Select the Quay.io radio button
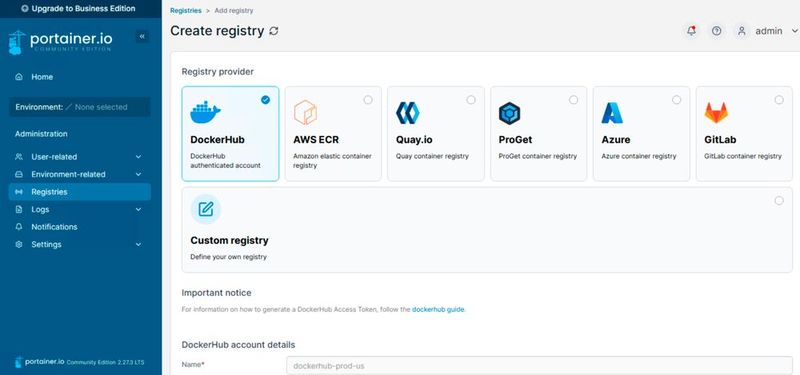Image resolution: width=800 pixels, height=375 pixels. (471, 100)
